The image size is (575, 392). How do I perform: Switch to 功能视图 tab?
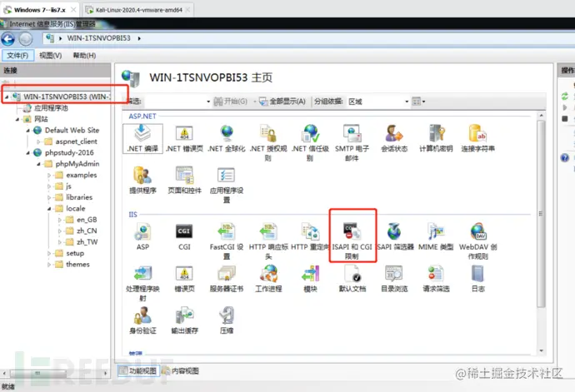(x=138, y=370)
